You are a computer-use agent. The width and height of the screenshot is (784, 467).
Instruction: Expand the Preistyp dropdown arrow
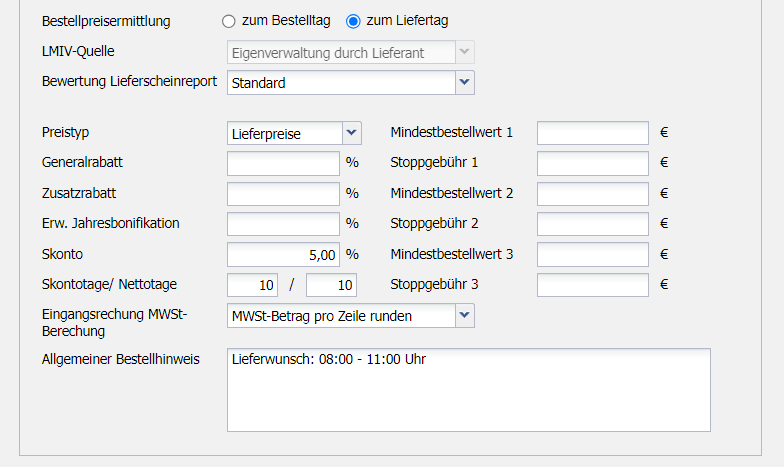[351, 133]
